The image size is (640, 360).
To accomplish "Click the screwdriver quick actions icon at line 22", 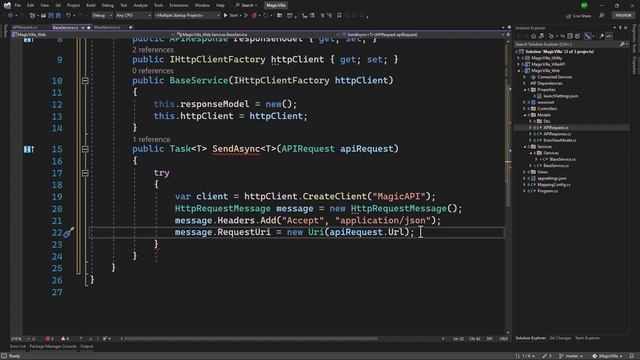I will (x=69, y=233).
